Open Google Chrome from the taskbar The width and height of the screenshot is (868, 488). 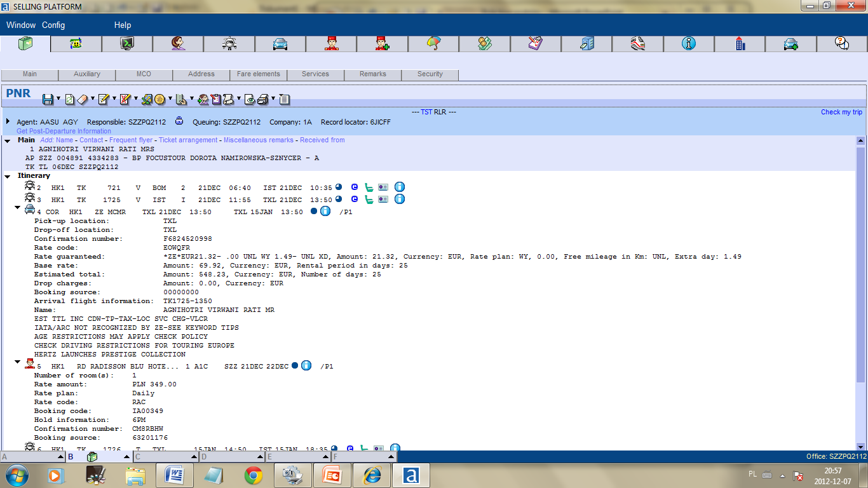[x=254, y=475]
